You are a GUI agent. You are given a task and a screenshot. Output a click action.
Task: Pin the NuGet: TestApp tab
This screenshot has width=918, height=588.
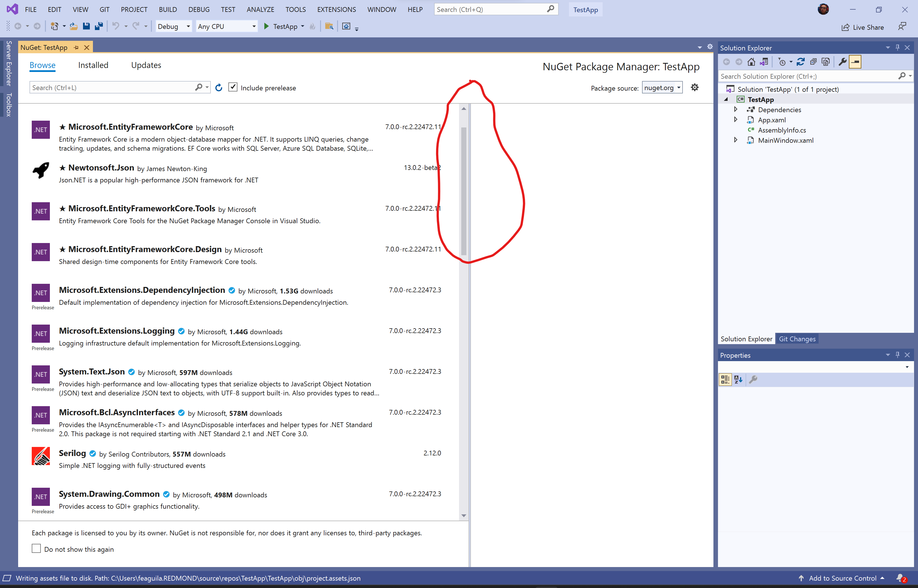click(76, 47)
